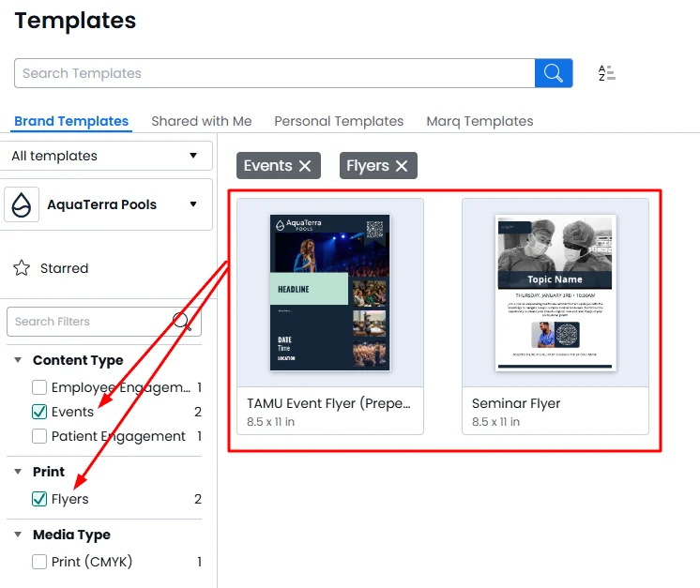Click the blue search magnifier button

pos(554,73)
